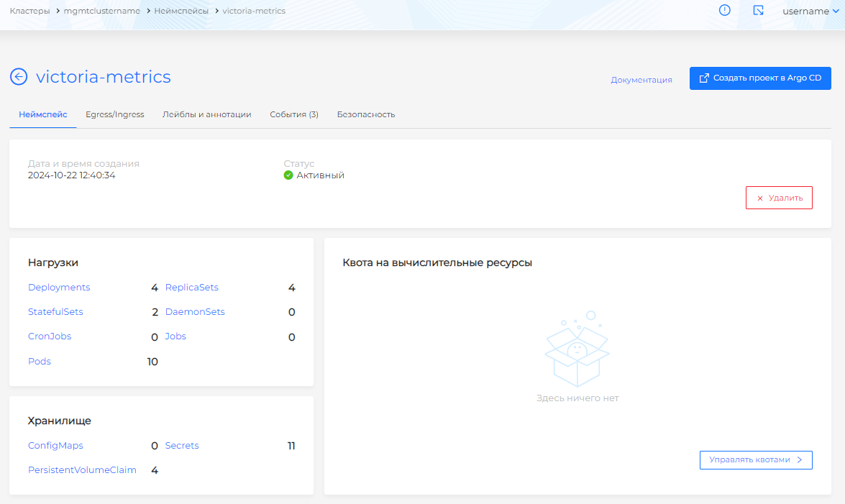The height and width of the screenshot is (504, 845).
Task: Open the PersistentVolumeClaim link
Action: 82,470
